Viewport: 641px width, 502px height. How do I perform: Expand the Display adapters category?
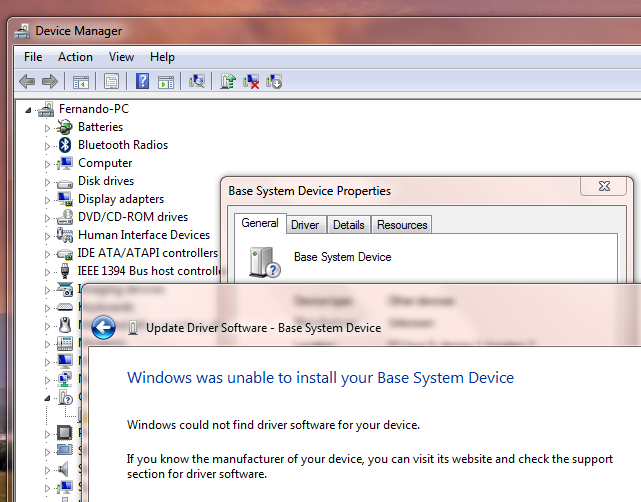click(47, 200)
